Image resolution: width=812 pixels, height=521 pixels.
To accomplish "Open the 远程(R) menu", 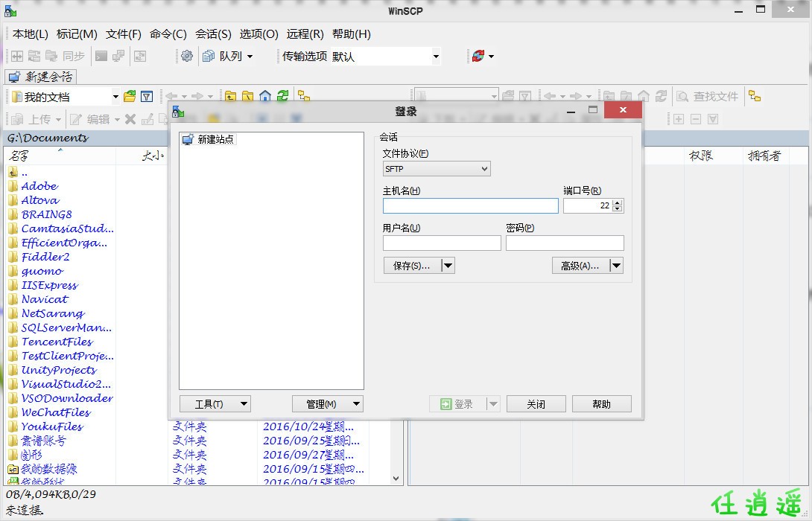I will [x=305, y=34].
